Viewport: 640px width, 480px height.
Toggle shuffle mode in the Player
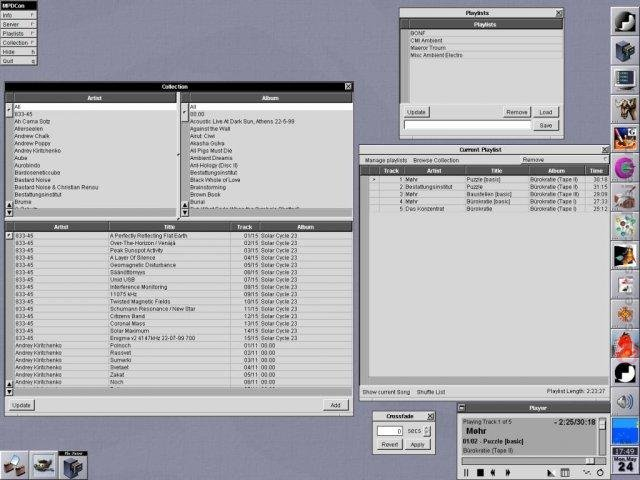coord(587,472)
